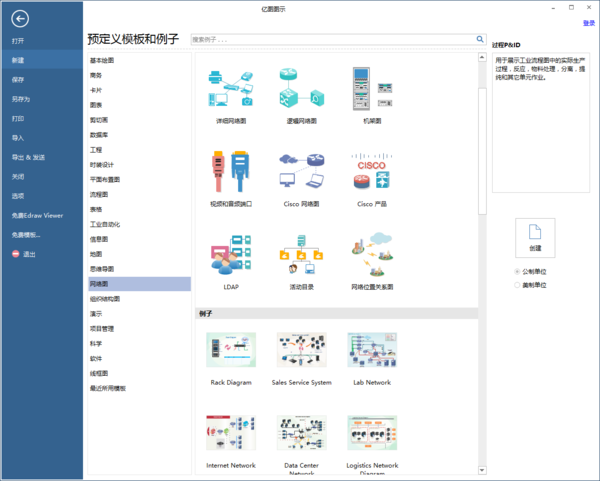600x481 pixels.
Task: Select the 美制单位 radio button
Action: tap(517, 285)
